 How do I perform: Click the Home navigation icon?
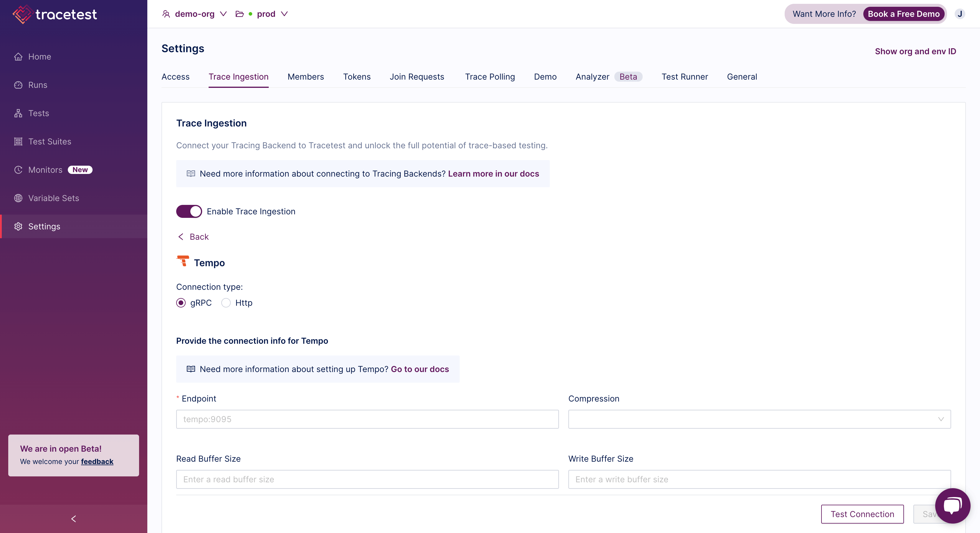pyautogui.click(x=18, y=56)
